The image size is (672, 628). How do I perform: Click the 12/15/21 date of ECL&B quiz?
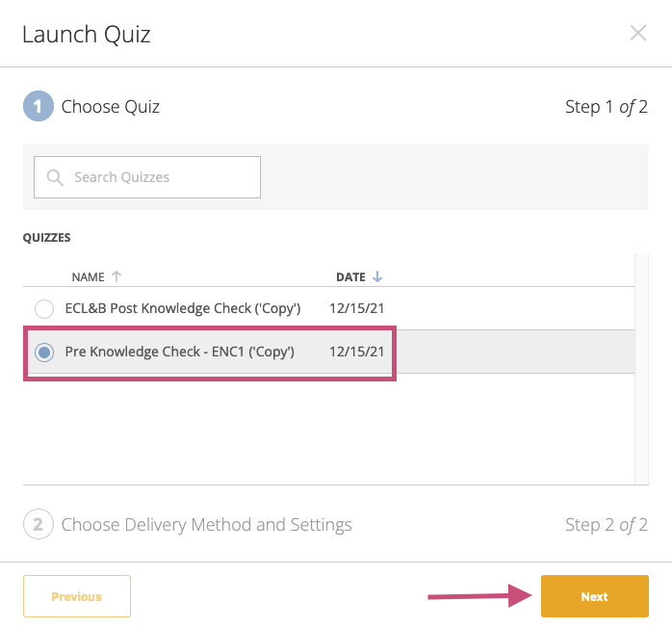click(356, 308)
